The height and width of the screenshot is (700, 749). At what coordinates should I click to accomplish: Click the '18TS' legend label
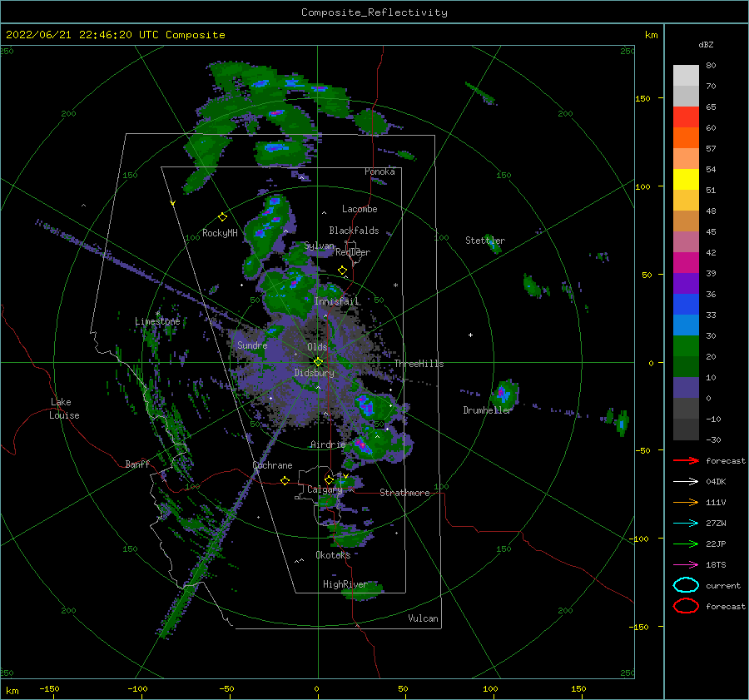(716, 565)
